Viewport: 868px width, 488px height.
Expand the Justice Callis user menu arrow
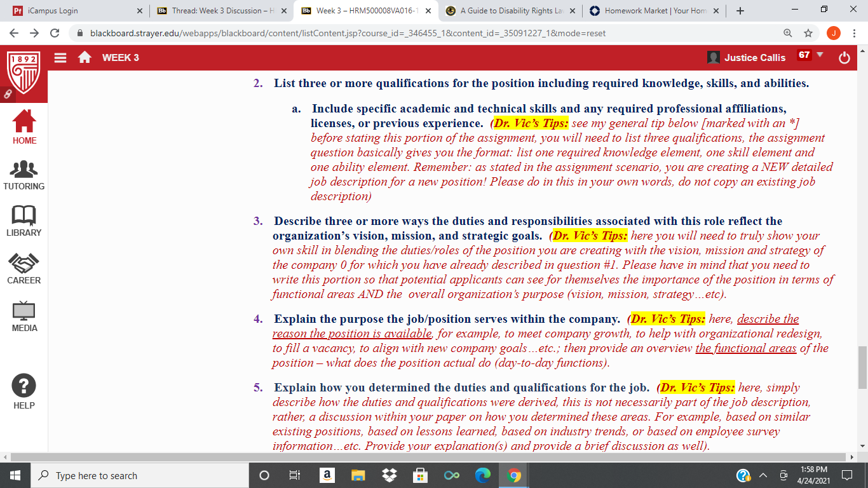[x=819, y=55]
